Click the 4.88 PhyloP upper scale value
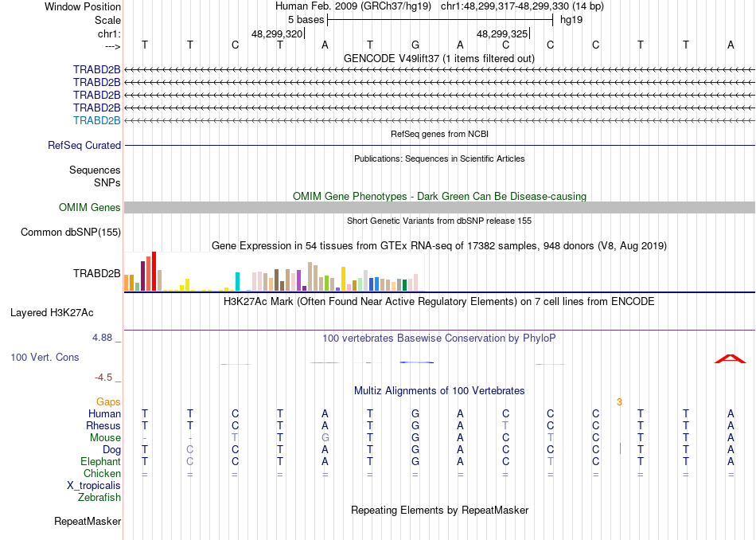 (x=102, y=338)
